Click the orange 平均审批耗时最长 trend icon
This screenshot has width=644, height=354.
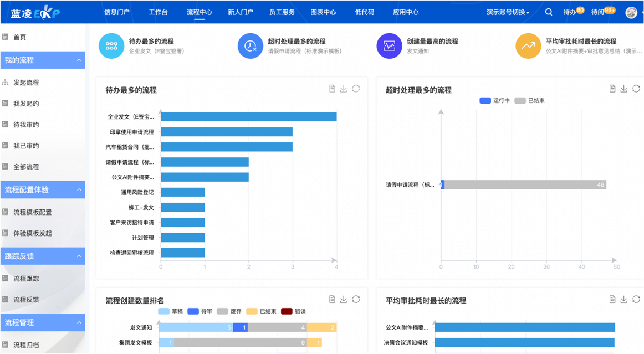click(528, 46)
